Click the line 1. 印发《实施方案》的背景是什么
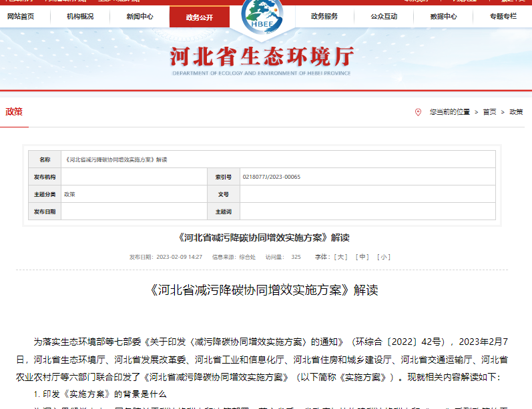The image size is (532, 409). pos(100,394)
